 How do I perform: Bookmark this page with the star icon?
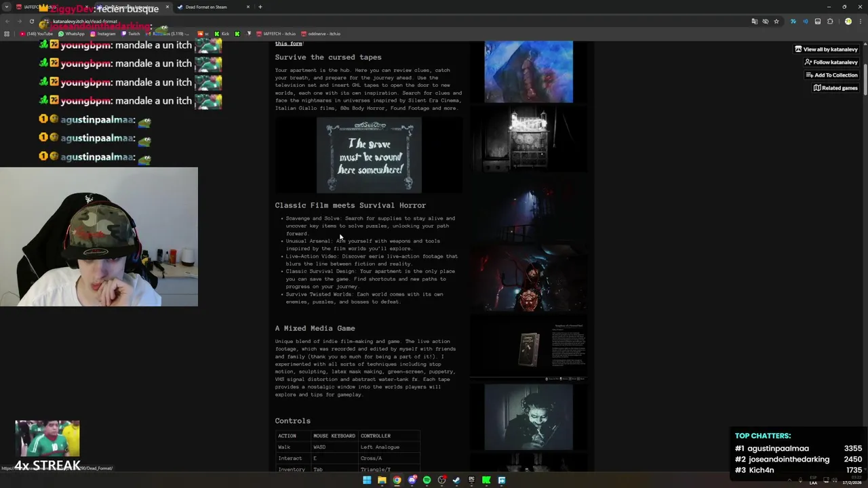click(x=776, y=22)
